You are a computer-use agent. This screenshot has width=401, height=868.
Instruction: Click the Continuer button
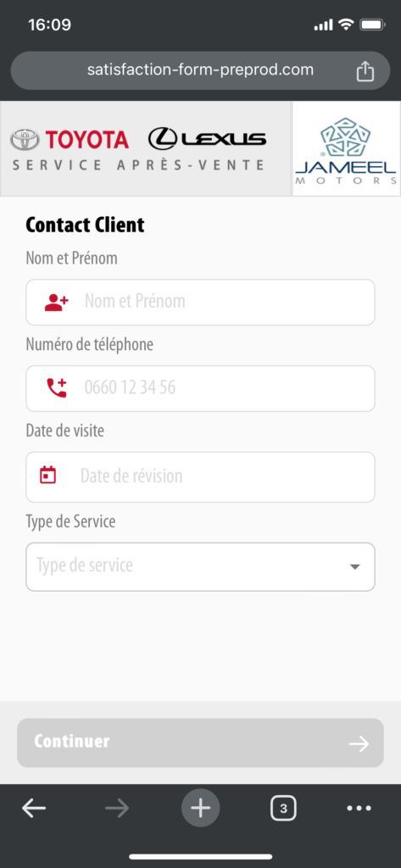tap(200, 743)
